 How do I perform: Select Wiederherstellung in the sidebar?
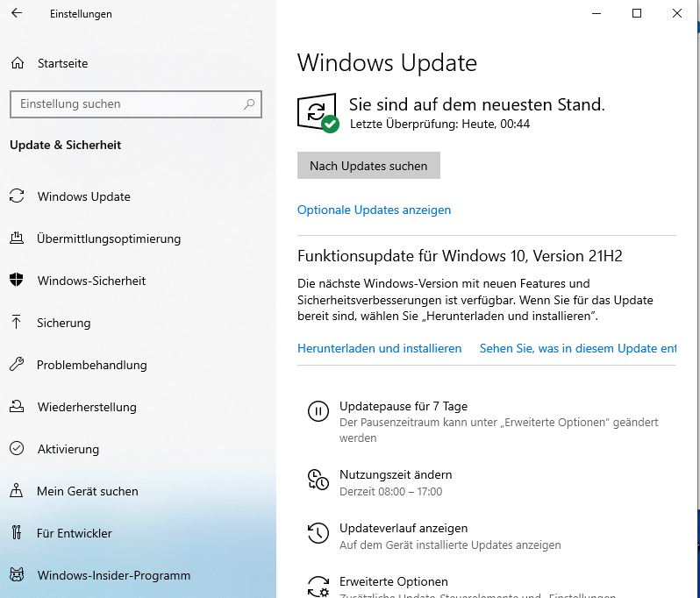point(87,407)
